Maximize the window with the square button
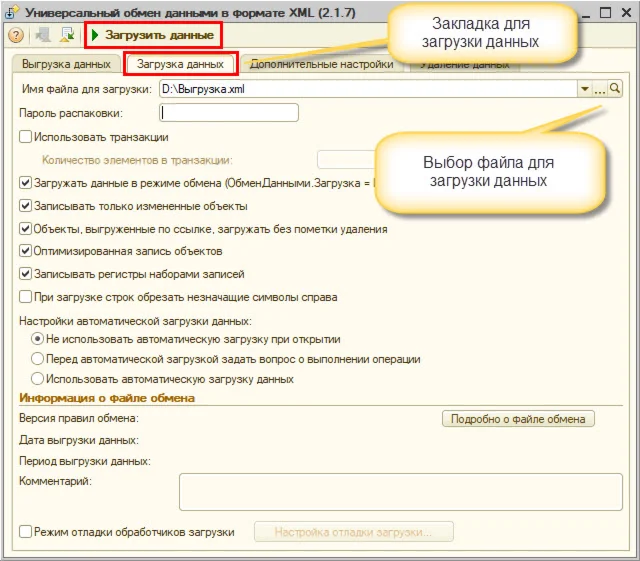 click(x=605, y=13)
